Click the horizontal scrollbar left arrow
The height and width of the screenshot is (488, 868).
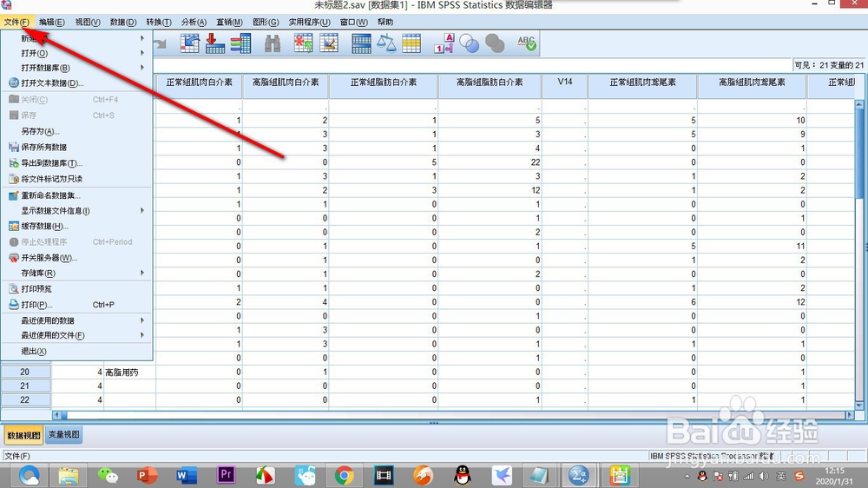(x=56, y=415)
